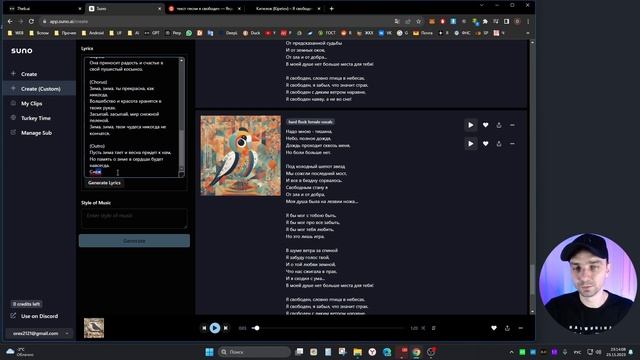Open the Chrome three-dot menu
640x360 pixels.
(528, 21)
